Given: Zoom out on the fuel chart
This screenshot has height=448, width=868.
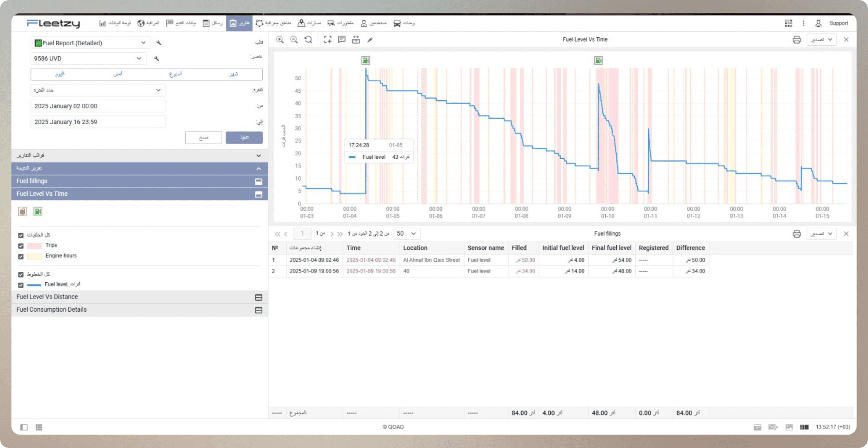Looking at the screenshot, I should (294, 40).
